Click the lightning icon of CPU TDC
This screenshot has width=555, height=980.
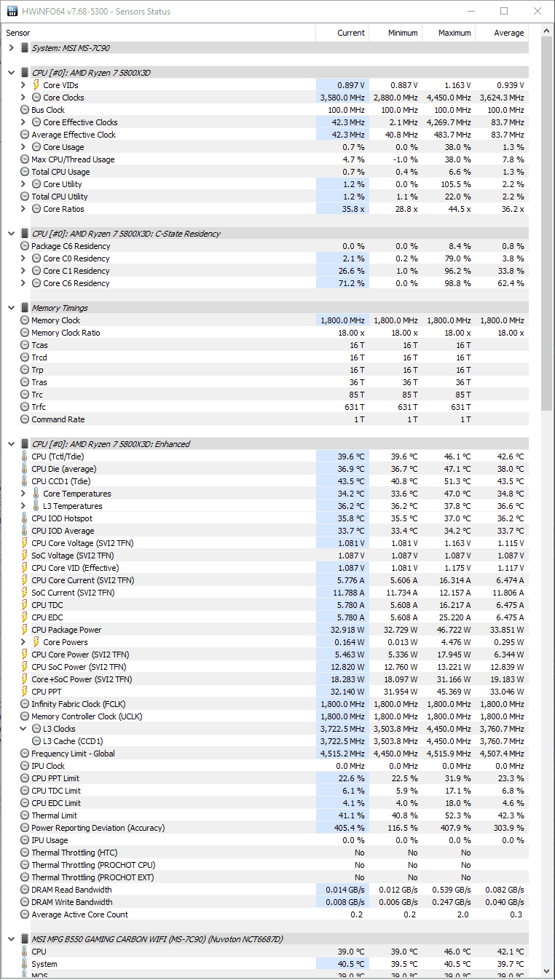pos(25,605)
